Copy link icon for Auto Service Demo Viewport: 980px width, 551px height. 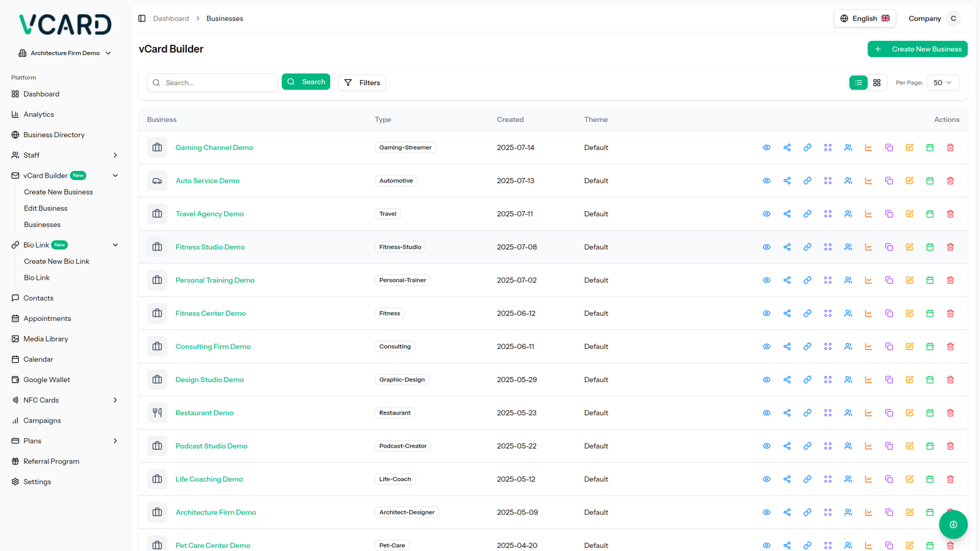click(807, 181)
